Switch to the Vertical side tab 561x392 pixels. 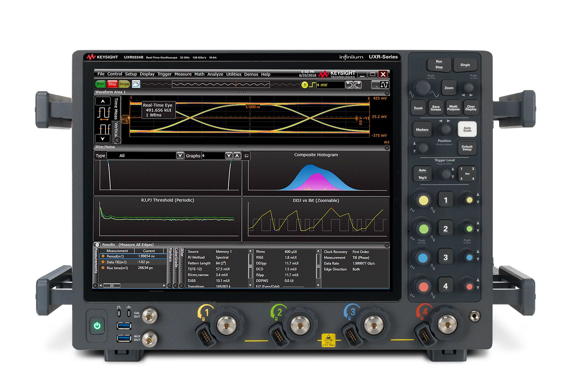tap(116, 129)
